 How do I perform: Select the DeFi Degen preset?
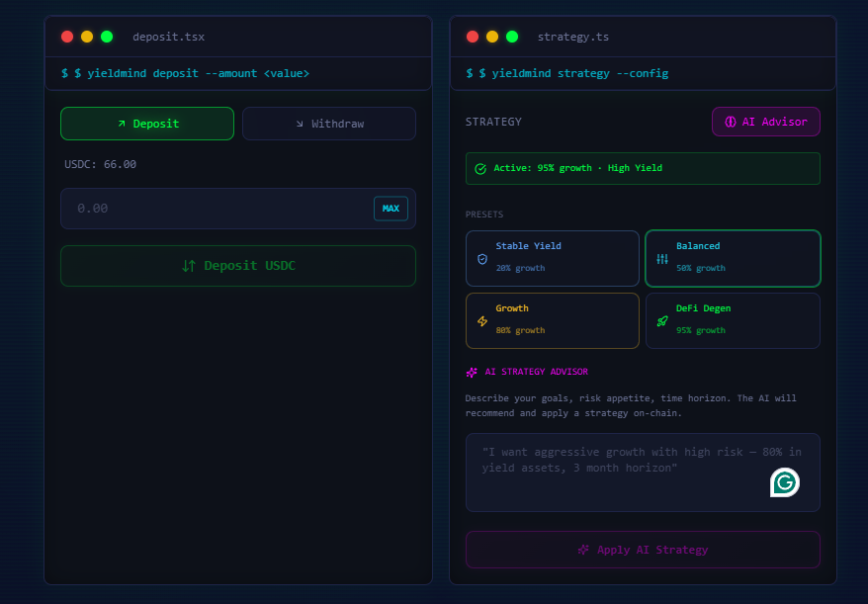(733, 320)
